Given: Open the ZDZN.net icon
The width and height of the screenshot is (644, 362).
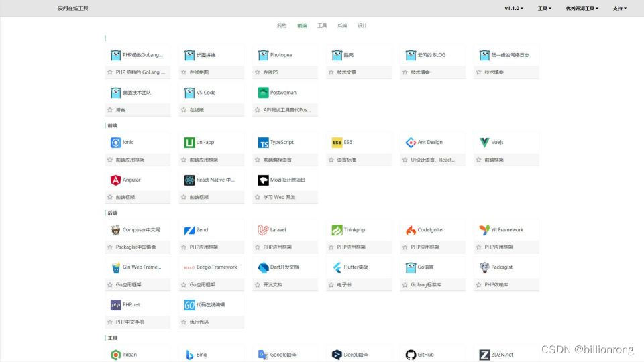Looking at the screenshot, I should click(484, 355).
